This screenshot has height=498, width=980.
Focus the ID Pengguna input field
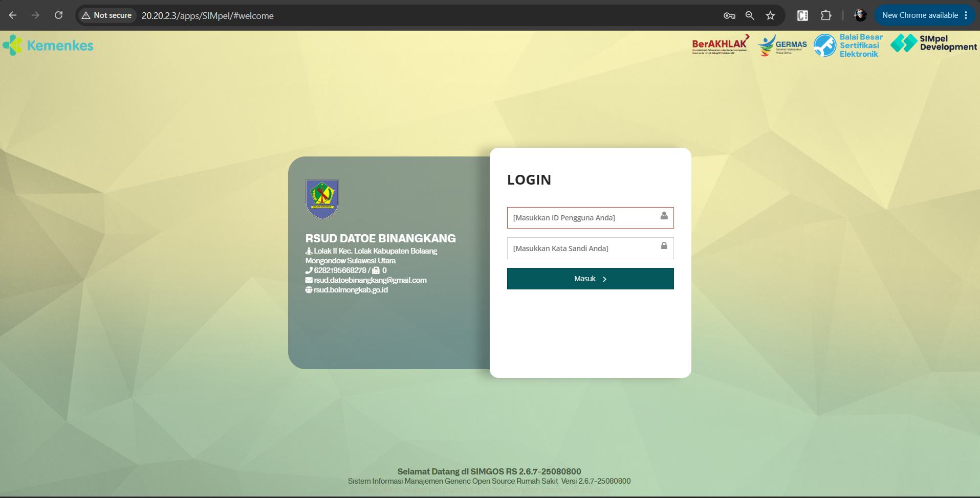pos(590,218)
